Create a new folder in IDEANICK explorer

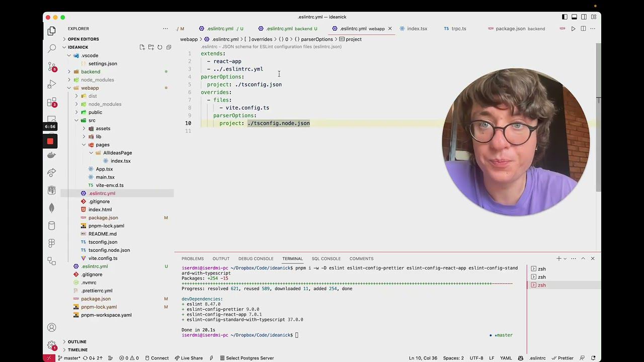[151, 47]
